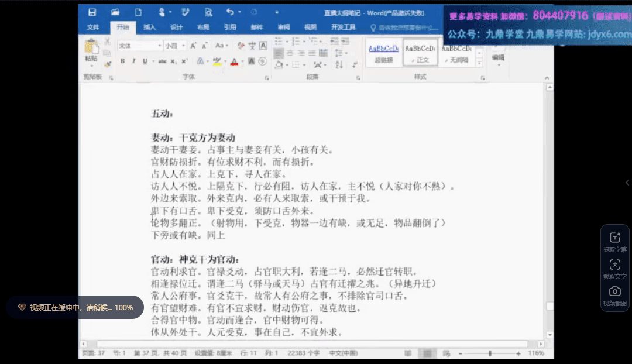
Task: Select the 无间隔 style
Action: point(456,53)
